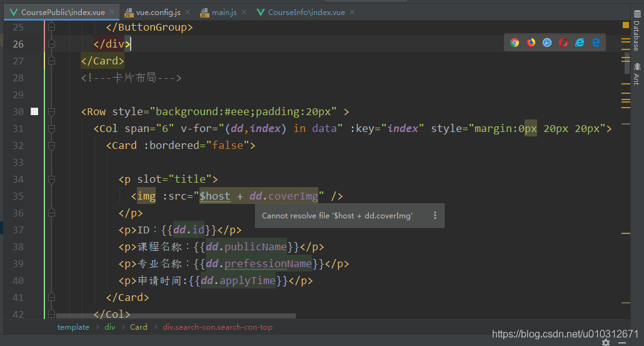Viewport: 644px width, 346px height.
Task: Click line number 26 in the gutter
Action: (18, 44)
